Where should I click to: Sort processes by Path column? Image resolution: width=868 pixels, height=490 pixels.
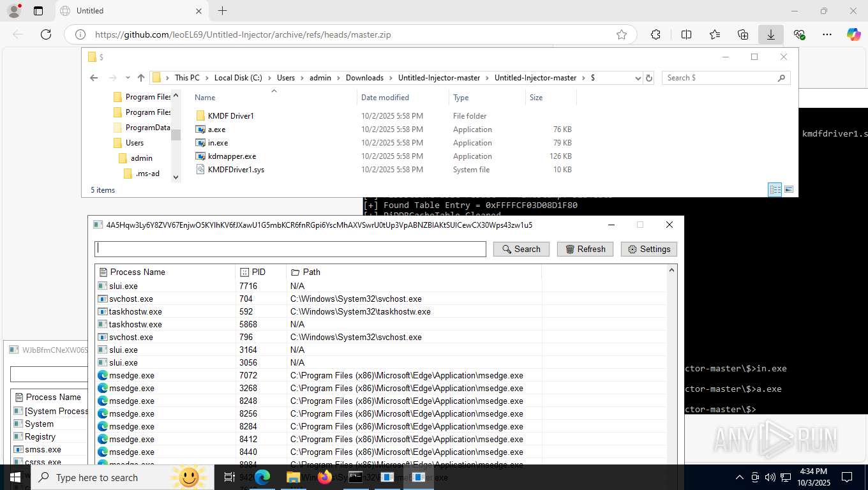coord(414,272)
